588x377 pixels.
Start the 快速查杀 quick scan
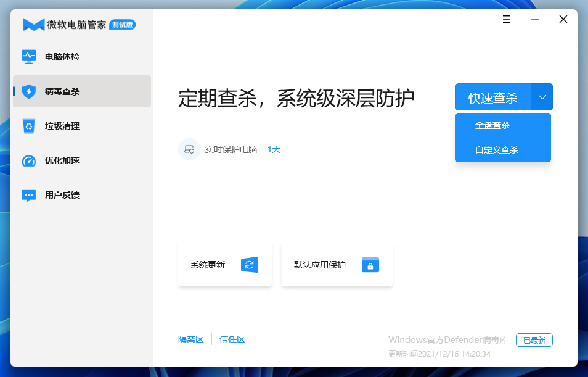(x=493, y=97)
